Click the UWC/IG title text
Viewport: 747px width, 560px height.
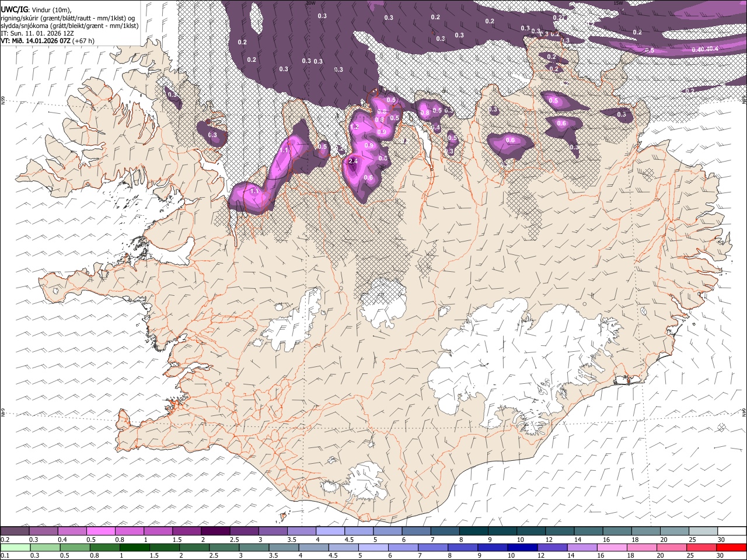(14, 9)
